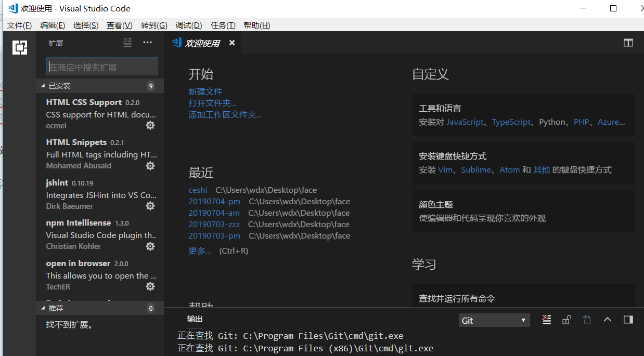Open settings gear for HTML CSS Support extension
Viewport: 644px width, 356px height.
150,125
